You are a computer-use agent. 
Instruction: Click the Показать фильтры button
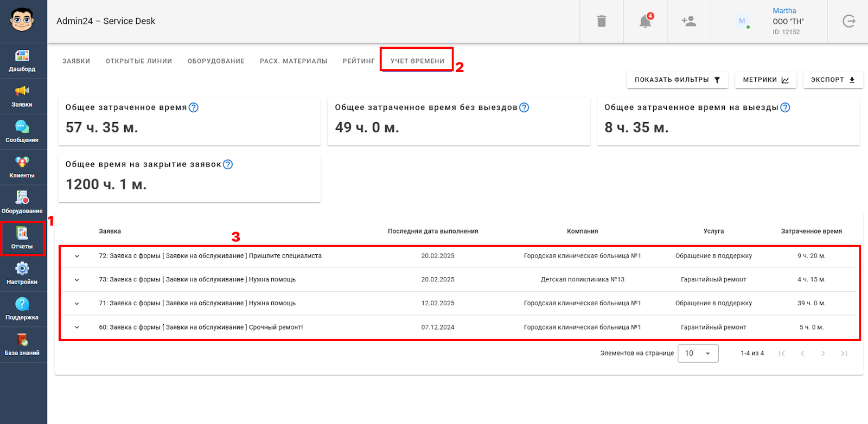coord(677,80)
